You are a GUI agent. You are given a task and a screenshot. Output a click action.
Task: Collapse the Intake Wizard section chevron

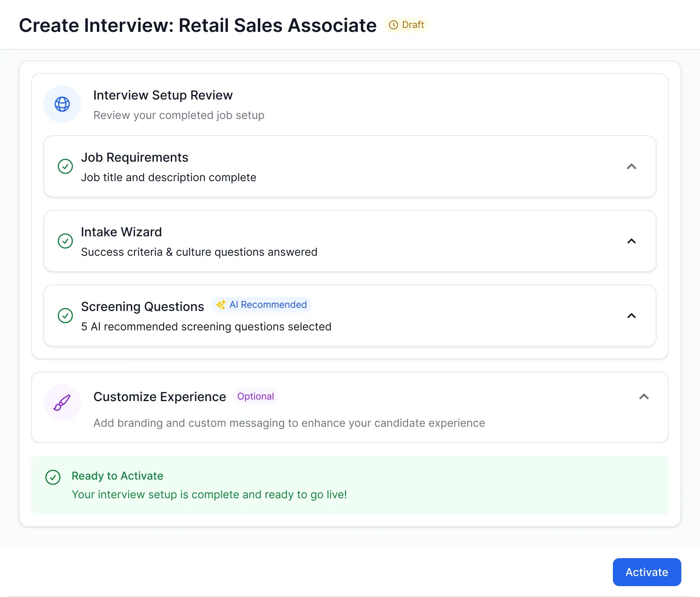[632, 241]
